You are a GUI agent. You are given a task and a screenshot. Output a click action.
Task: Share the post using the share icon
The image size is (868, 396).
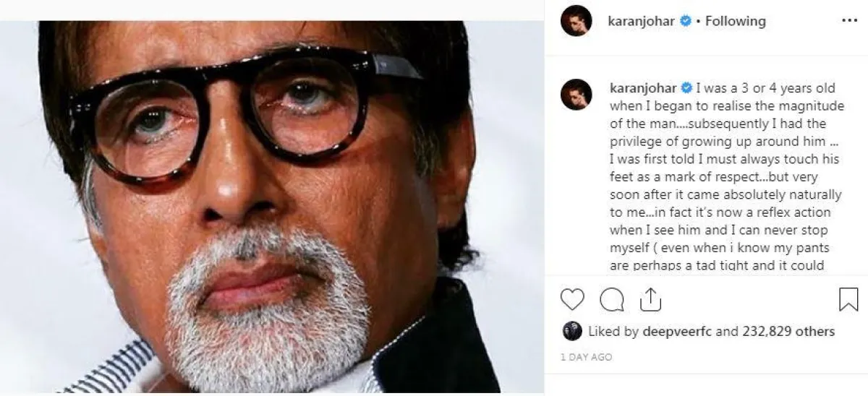pos(650,299)
